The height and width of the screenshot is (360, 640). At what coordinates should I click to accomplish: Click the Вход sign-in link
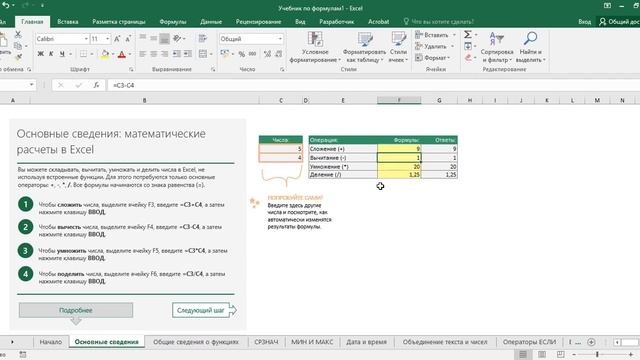pyautogui.click(x=584, y=22)
